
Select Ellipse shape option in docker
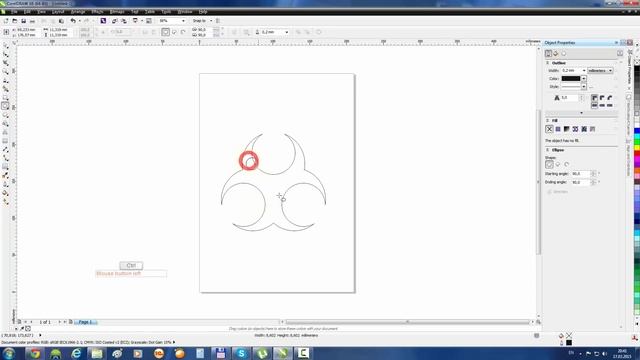click(x=549, y=164)
